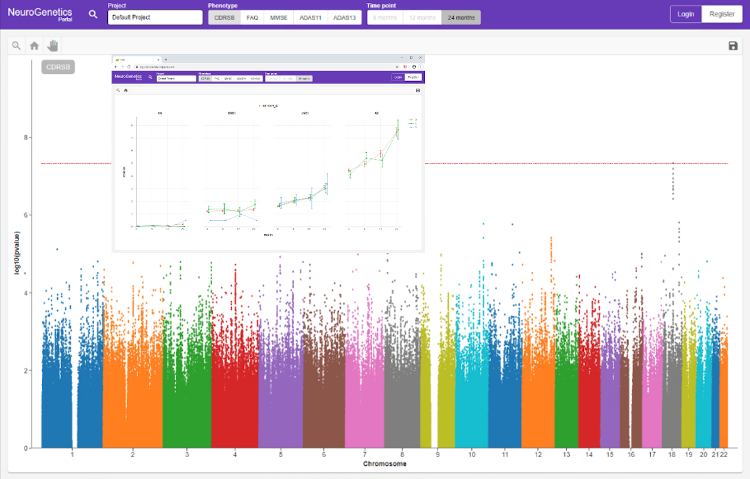Image resolution: width=750 pixels, height=479 pixels.
Task: Switch phenotype to FAQ
Action: (252, 17)
